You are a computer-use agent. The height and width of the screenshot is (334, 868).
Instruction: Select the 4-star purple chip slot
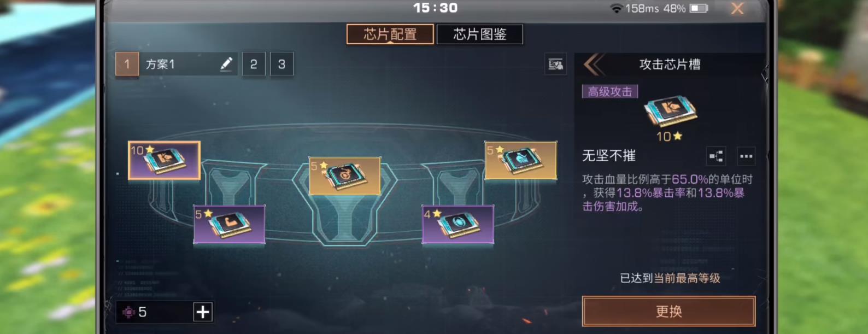[x=458, y=224]
